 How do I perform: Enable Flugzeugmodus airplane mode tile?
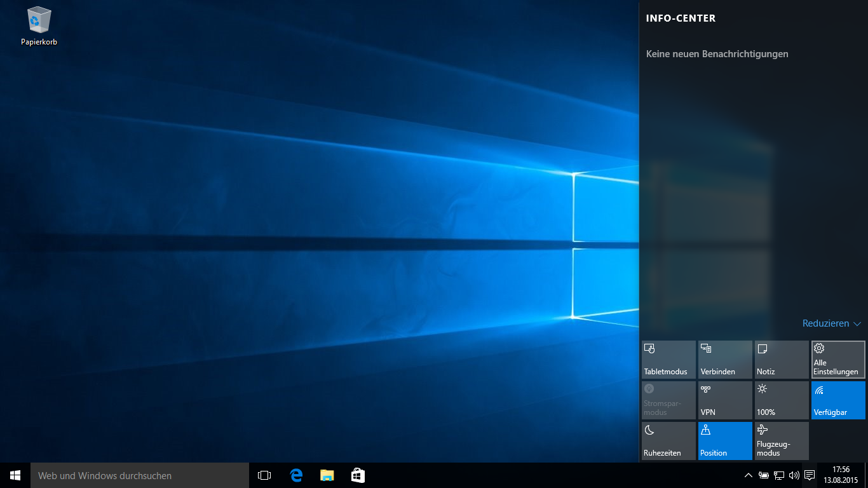point(782,440)
